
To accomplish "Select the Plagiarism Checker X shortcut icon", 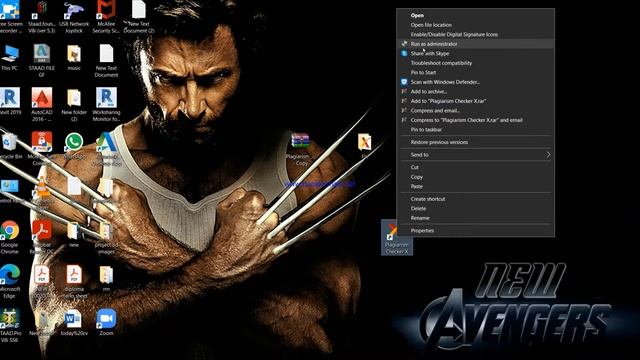I will (x=397, y=238).
